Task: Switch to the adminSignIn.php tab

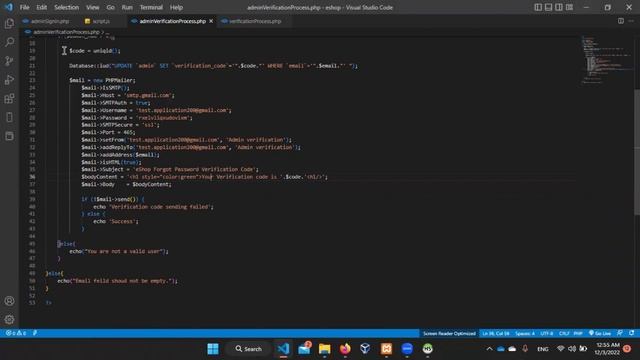Action: tap(49, 21)
